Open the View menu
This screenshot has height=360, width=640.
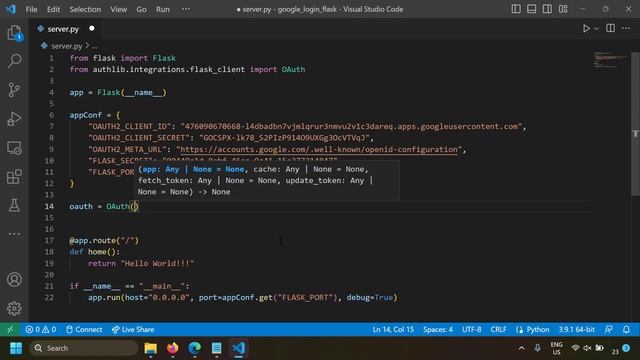click(118, 9)
